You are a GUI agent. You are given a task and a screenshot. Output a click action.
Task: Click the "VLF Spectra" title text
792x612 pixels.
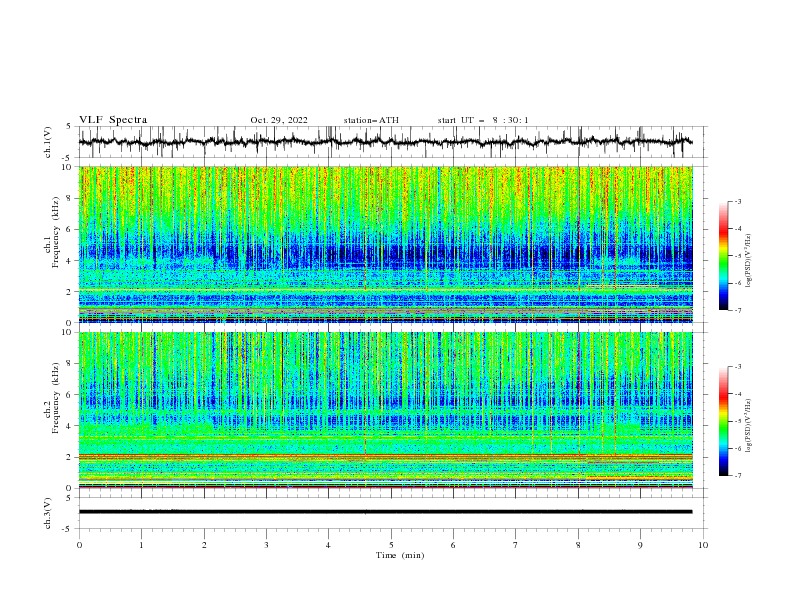pyautogui.click(x=113, y=120)
